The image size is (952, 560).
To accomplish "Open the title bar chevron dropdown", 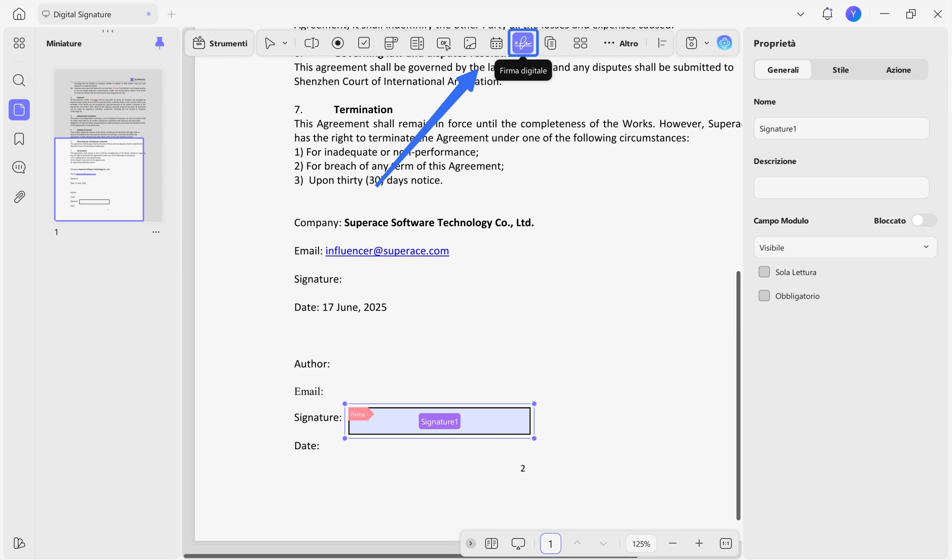I will click(800, 15).
